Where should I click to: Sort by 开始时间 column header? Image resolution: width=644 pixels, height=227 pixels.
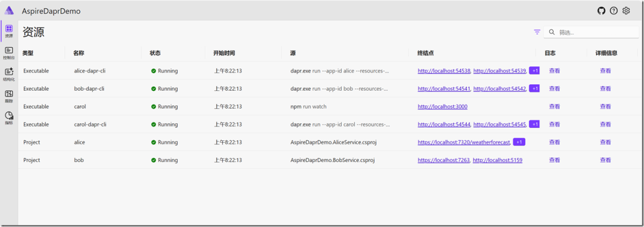224,53
